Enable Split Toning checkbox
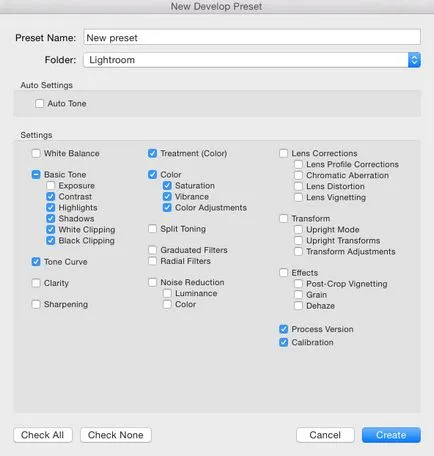This screenshot has height=456, width=434. [152, 229]
